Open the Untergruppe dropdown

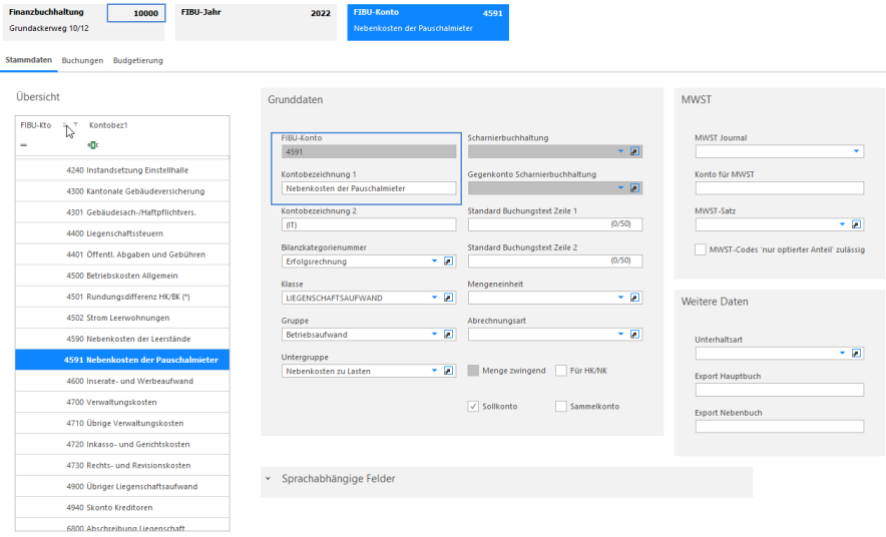[x=435, y=371]
